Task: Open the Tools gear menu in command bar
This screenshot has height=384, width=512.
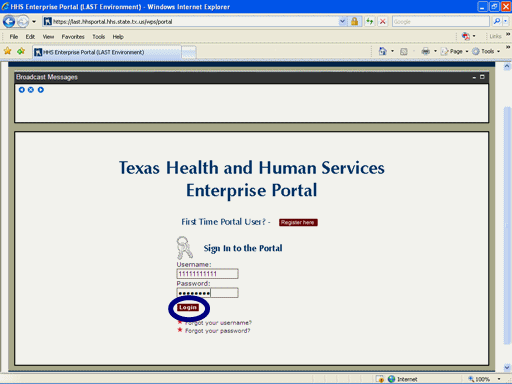Action: (x=486, y=51)
